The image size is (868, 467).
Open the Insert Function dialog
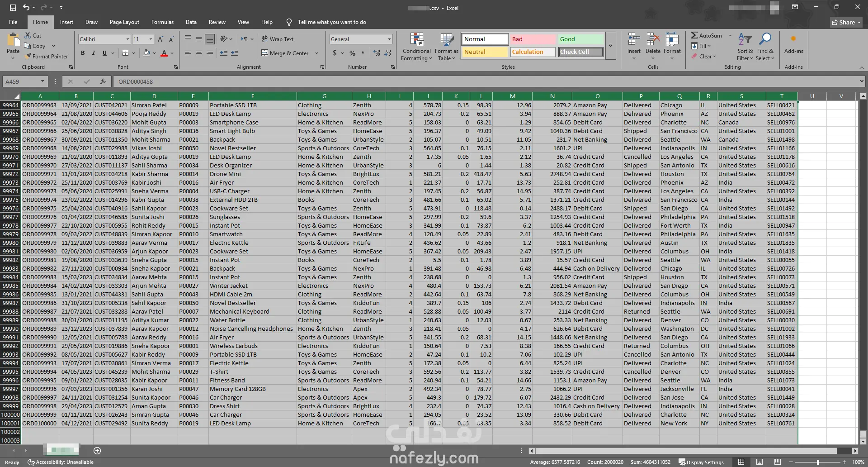click(103, 81)
